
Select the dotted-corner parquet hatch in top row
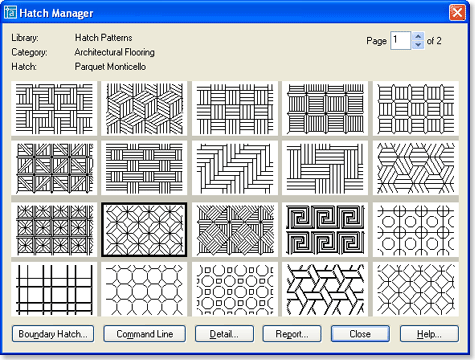pos(325,108)
